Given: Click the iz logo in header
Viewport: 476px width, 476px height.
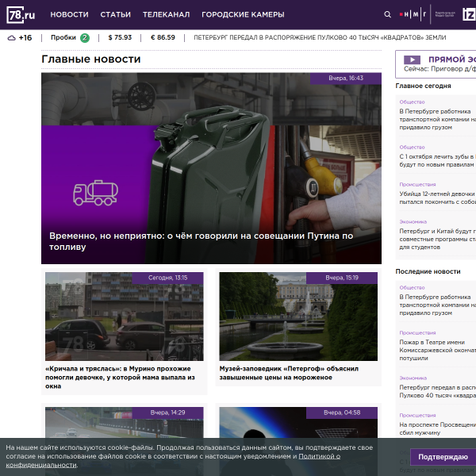Looking at the screenshot, I should [x=469, y=14].
